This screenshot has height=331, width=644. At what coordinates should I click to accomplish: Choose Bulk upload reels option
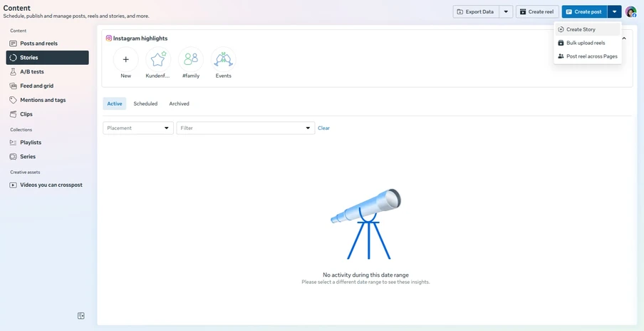(x=586, y=43)
